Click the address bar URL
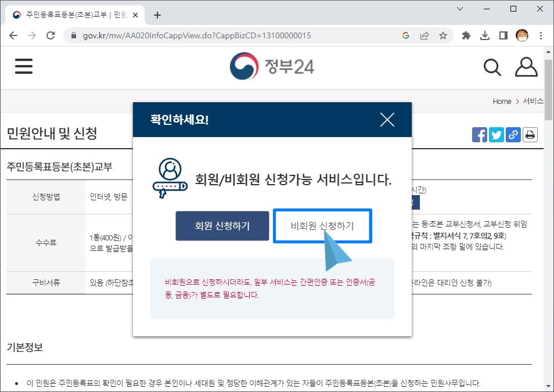Viewport: 554px width, 392px height. point(197,35)
